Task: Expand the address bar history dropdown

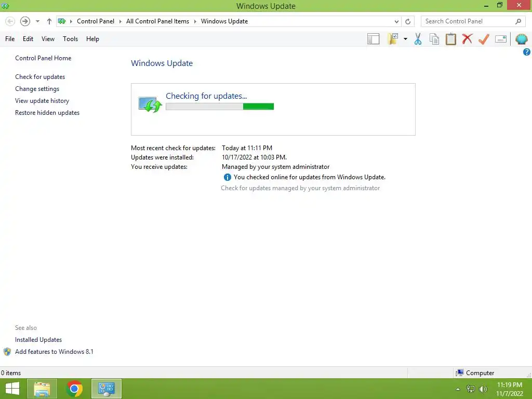Action: click(x=396, y=22)
